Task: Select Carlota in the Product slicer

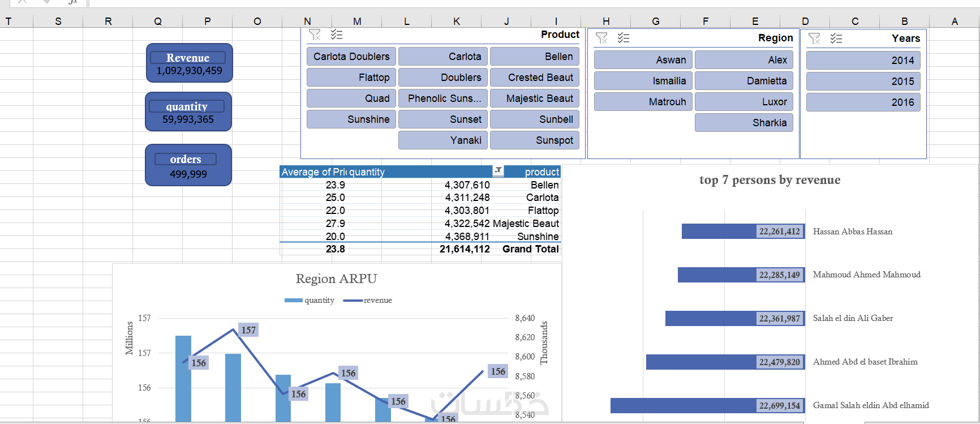Action: (443, 57)
